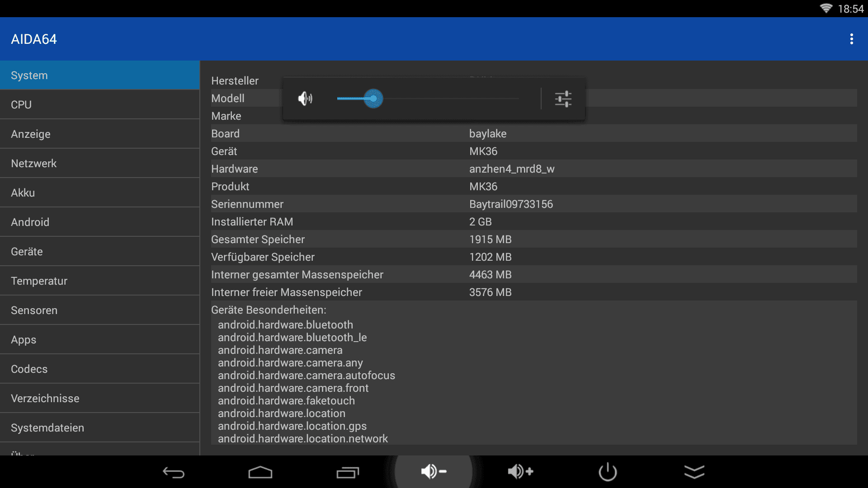Hide the navigation bar with chevron icon
The image size is (868, 488).
click(694, 472)
